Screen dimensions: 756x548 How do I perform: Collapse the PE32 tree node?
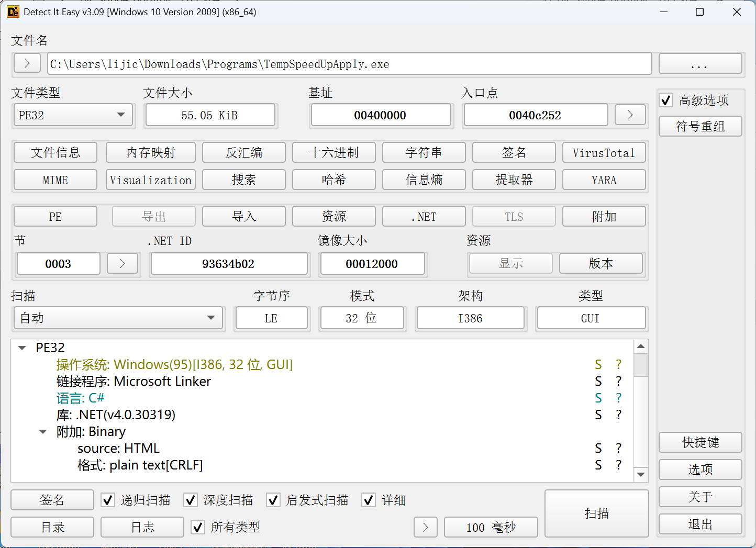coord(22,348)
